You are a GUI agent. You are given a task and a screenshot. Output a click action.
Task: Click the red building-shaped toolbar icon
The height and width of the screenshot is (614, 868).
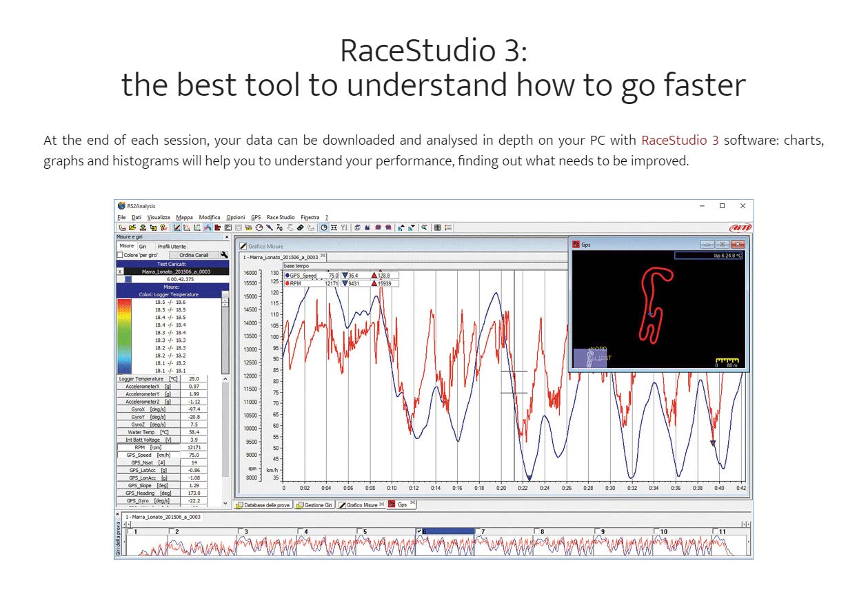[217, 227]
